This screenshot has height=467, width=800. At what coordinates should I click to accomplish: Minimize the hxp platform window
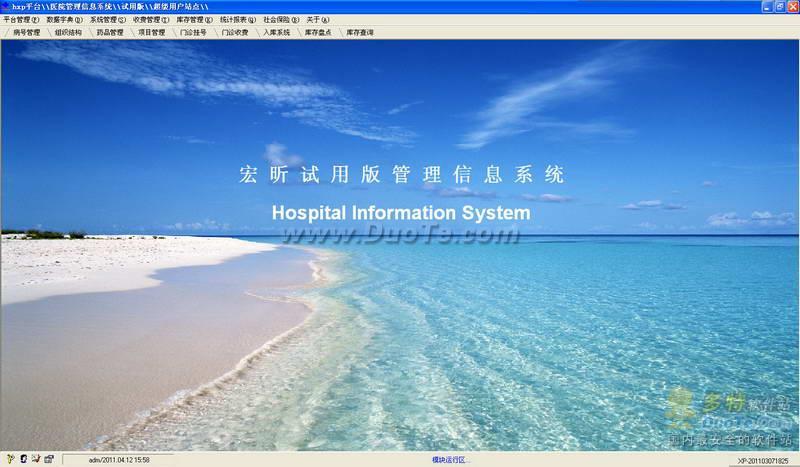click(x=768, y=7)
